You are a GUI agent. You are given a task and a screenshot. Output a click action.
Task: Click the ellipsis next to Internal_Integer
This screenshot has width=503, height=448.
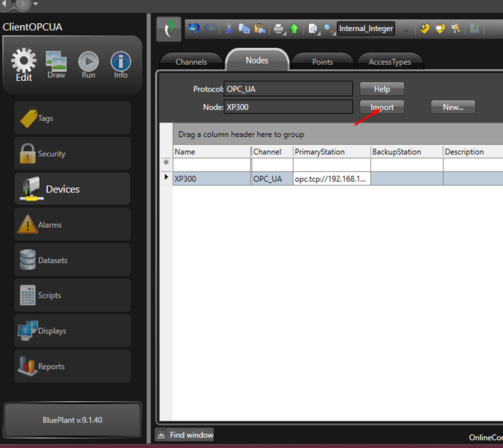[x=405, y=29]
